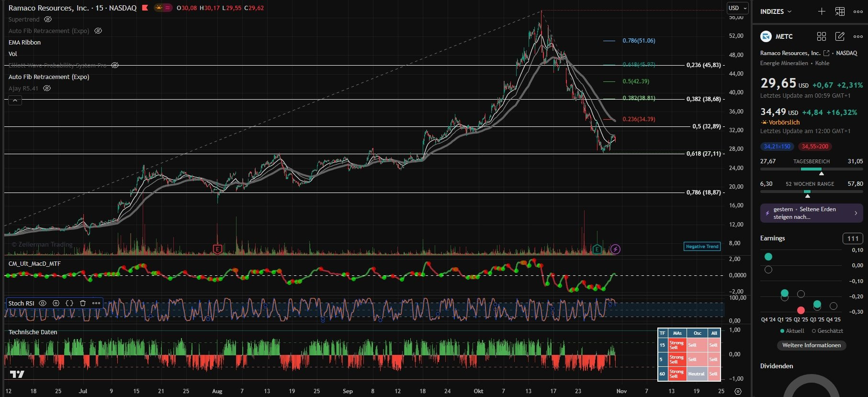
Task: Open the USD currency dropdown
Action: pyautogui.click(x=737, y=8)
